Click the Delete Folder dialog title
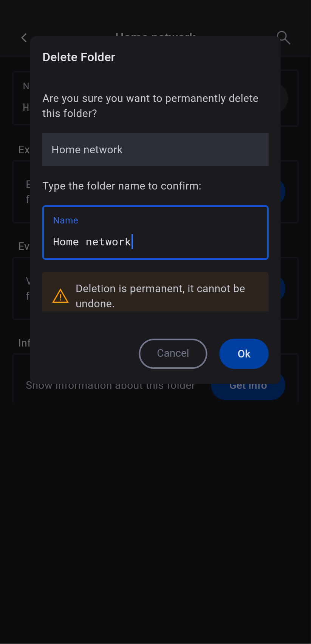The height and width of the screenshot is (644, 311). (x=79, y=57)
